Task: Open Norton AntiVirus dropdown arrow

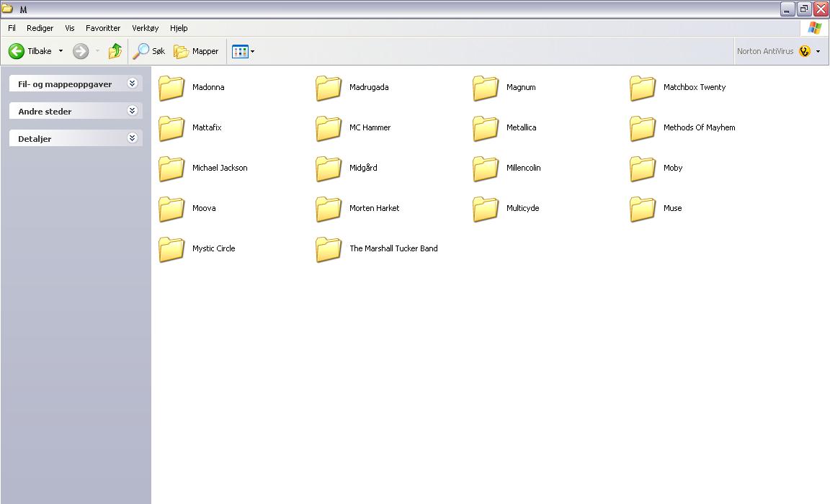Action: coord(818,51)
